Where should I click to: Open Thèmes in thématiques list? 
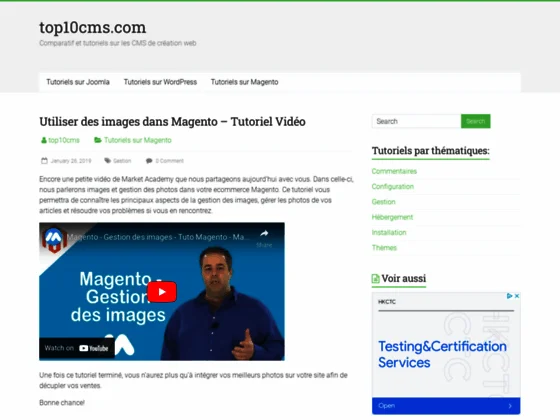click(x=384, y=248)
